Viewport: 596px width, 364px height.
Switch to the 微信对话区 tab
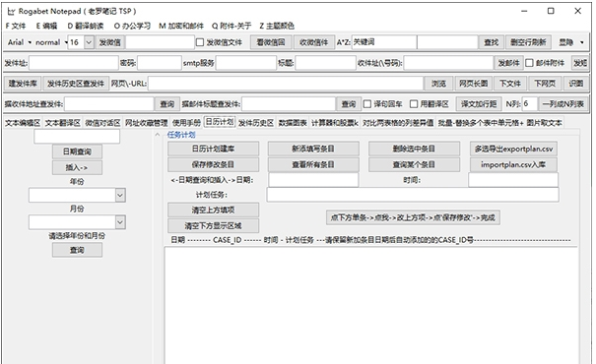[x=102, y=123]
